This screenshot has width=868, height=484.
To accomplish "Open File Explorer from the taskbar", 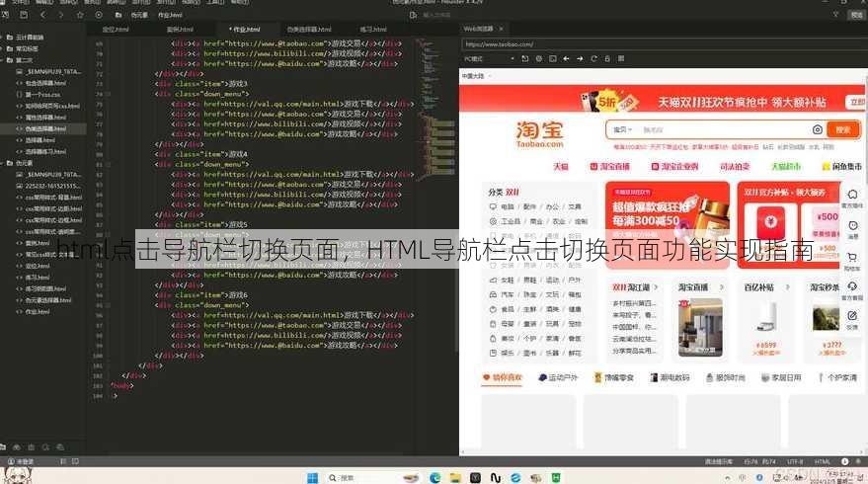I will click(455, 477).
